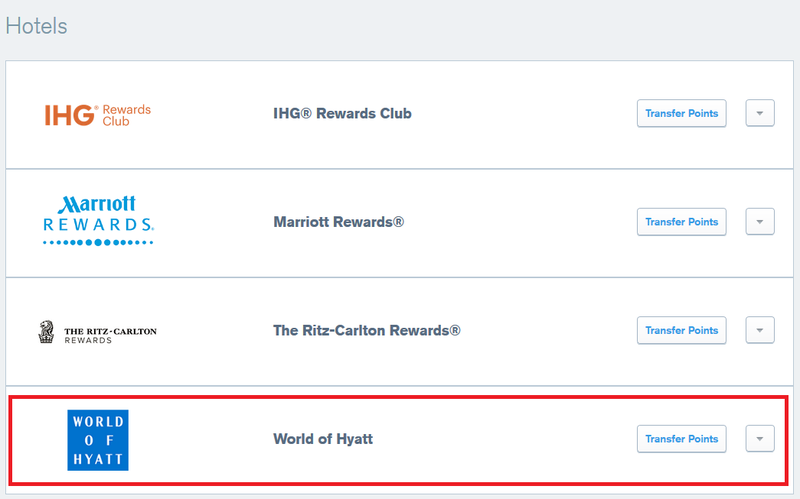Screen dimensions: 800x499
Task: Select the Marriott Rewards® program name
Action: coord(339,222)
